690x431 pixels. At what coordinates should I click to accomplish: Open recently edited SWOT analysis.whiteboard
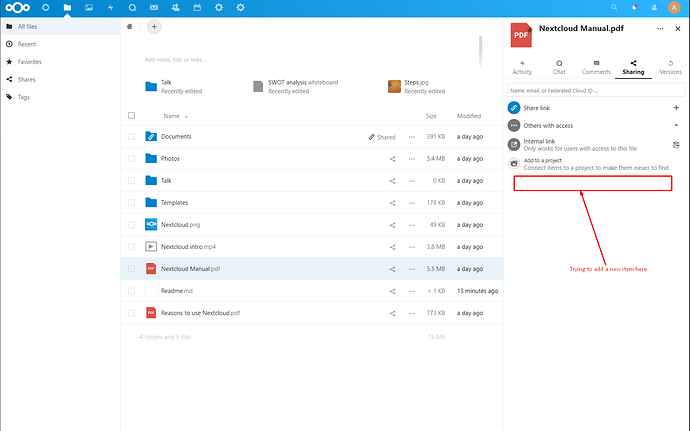(x=296, y=86)
